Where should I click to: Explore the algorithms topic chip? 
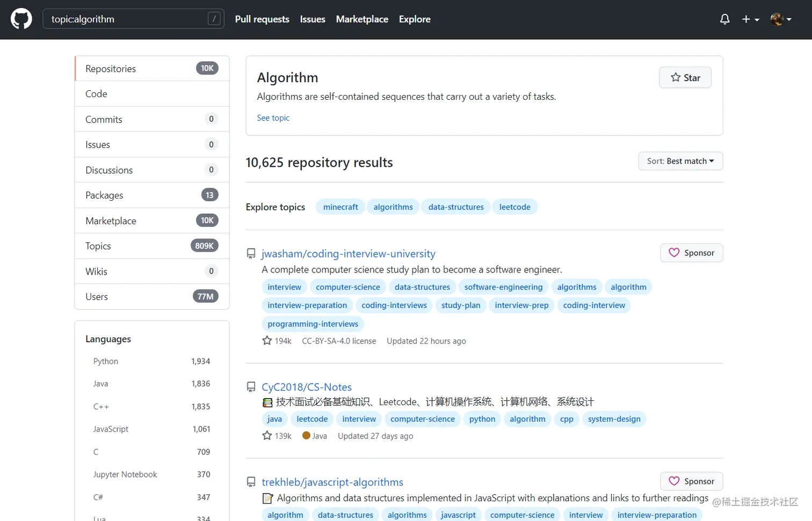[393, 207]
